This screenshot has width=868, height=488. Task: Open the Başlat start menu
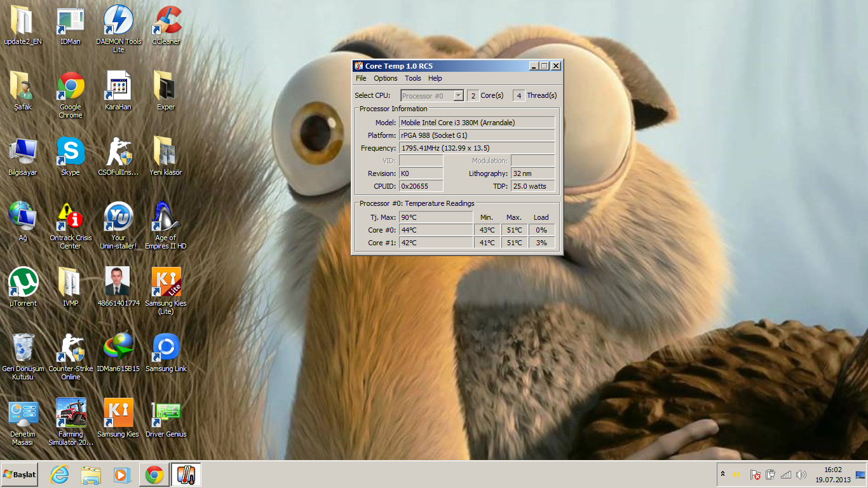click(x=20, y=475)
